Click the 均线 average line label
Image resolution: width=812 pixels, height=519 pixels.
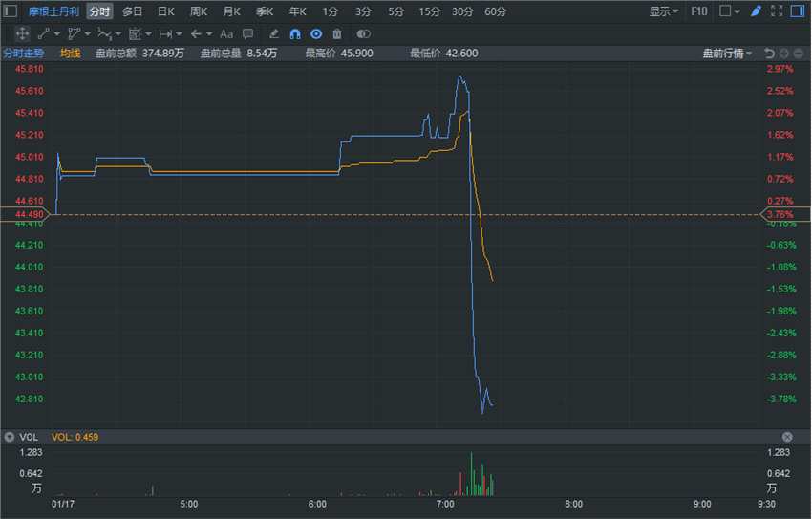click(71, 54)
